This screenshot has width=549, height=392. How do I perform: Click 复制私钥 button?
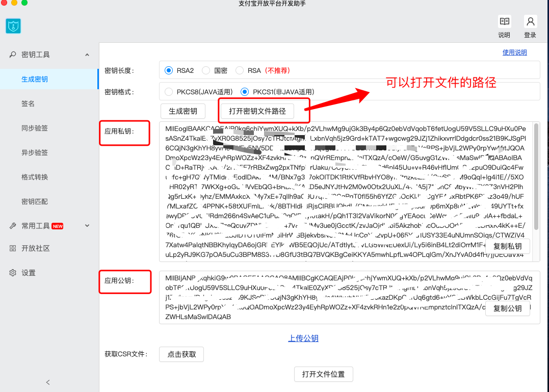pos(507,246)
